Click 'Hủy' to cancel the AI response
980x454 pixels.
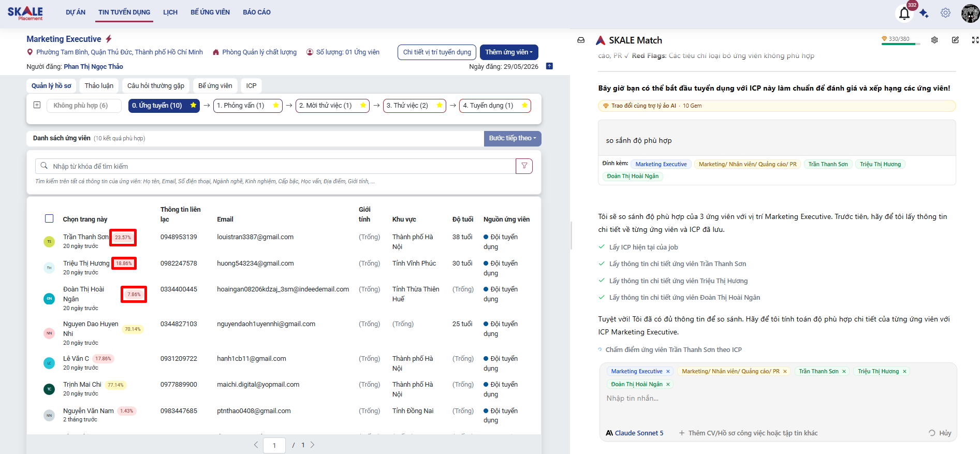940,433
